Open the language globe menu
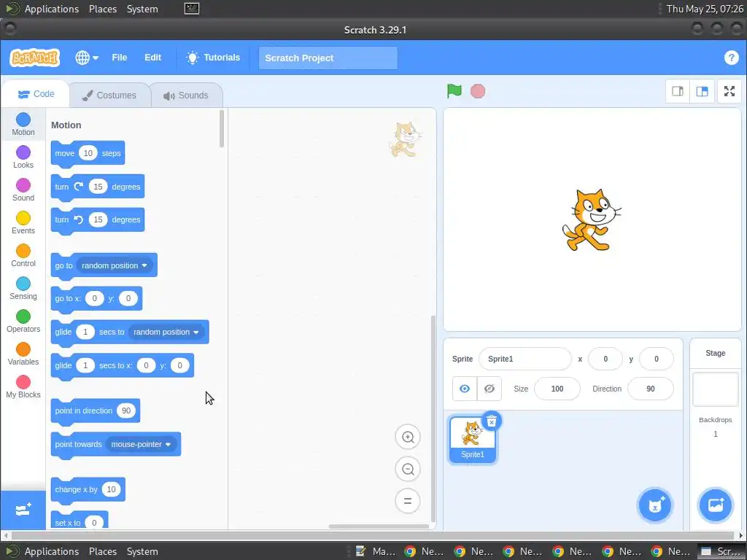 click(87, 58)
